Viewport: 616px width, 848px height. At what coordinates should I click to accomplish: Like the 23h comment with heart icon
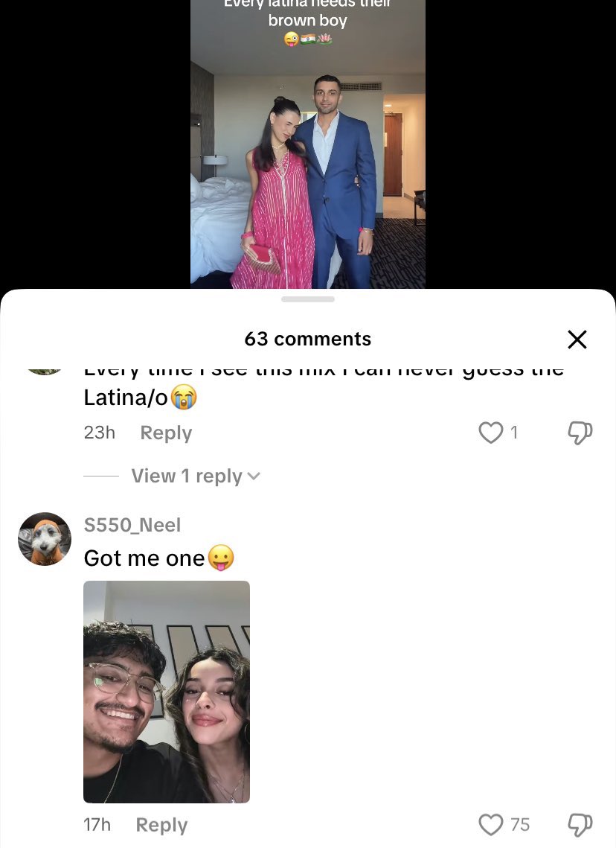point(490,433)
